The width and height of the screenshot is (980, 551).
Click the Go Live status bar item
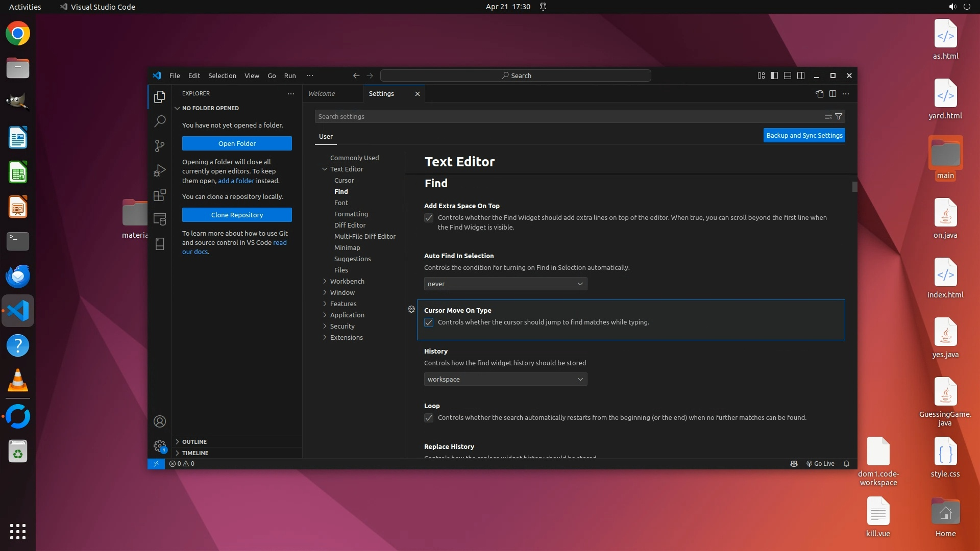point(820,464)
